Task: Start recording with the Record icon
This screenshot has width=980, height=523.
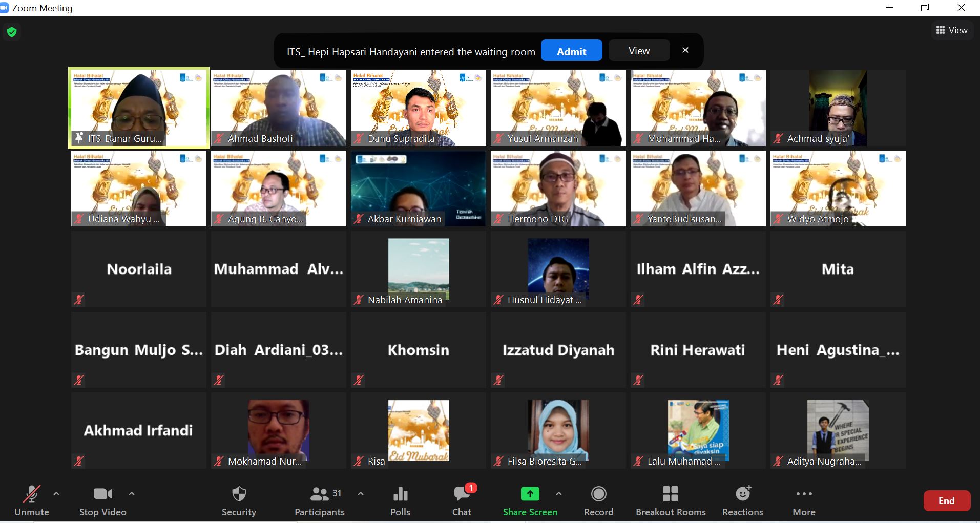Action: click(x=598, y=501)
